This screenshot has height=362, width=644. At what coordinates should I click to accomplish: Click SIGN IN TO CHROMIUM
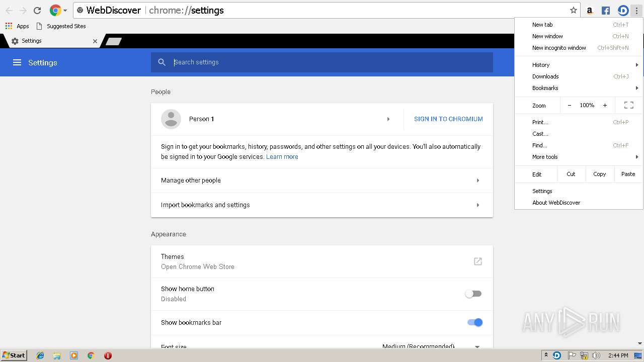tap(448, 119)
